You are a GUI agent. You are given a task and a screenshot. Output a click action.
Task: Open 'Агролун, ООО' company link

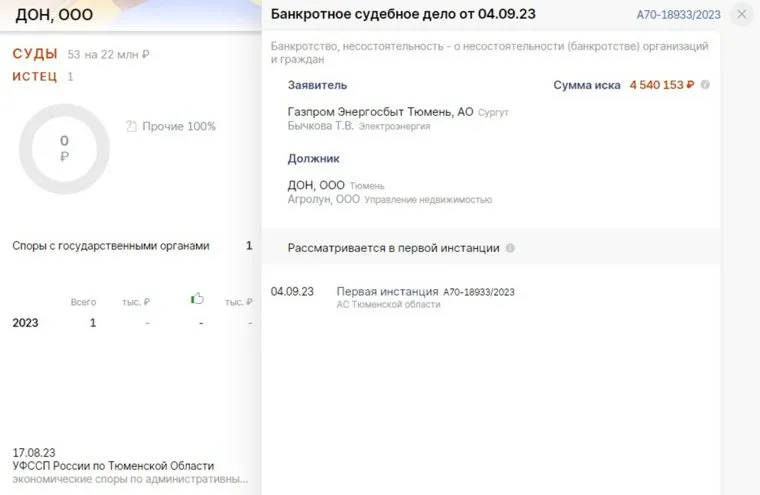click(x=323, y=200)
